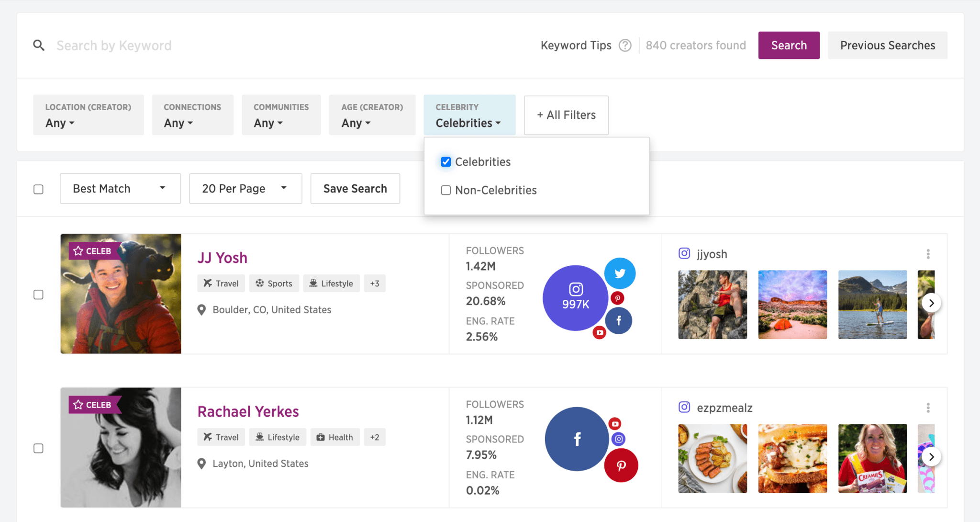Open the Connections filter menu
The width and height of the screenshot is (980, 522).
pyautogui.click(x=192, y=115)
